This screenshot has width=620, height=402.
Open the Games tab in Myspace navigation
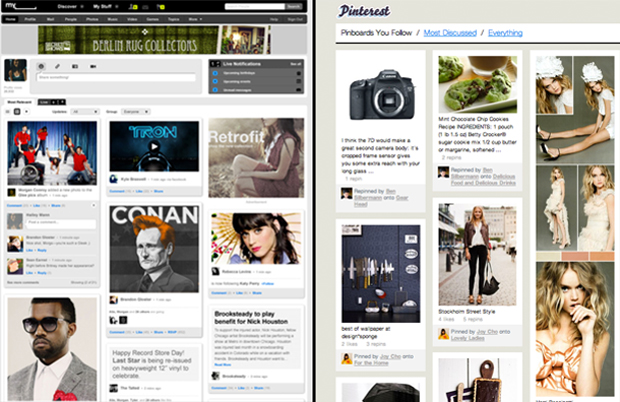[153, 19]
